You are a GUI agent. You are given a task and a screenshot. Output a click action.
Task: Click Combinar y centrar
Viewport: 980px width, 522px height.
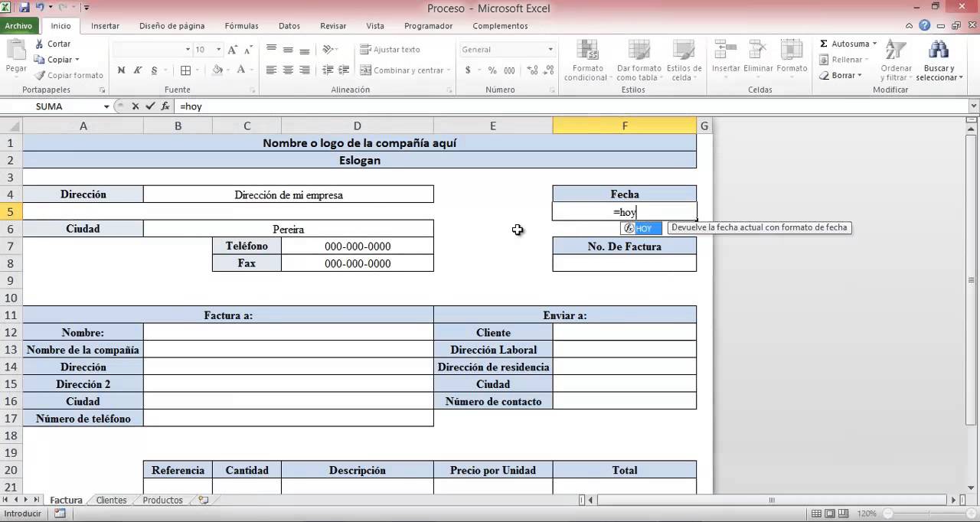pos(403,70)
